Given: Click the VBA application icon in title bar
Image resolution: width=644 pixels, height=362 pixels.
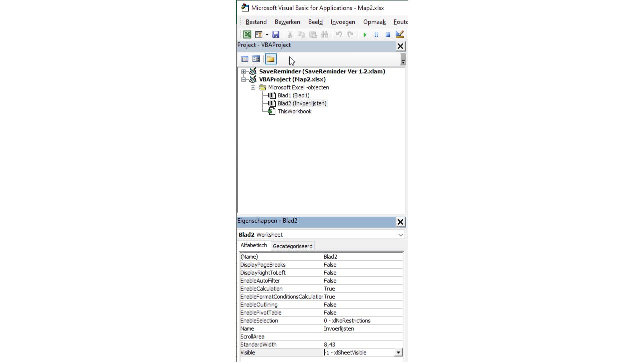Looking at the screenshot, I should pyautogui.click(x=245, y=7).
